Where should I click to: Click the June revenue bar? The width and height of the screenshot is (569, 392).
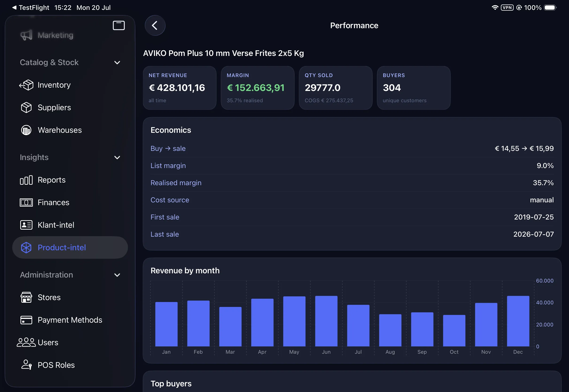point(326,321)
